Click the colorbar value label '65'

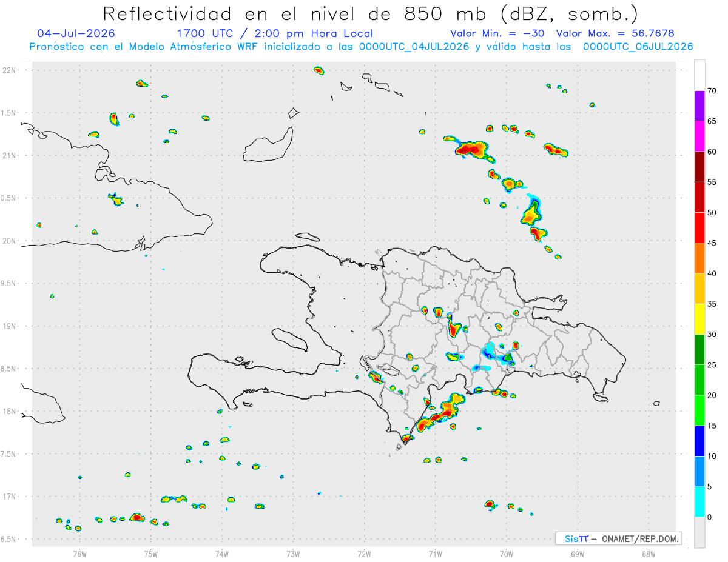point(712,121)
